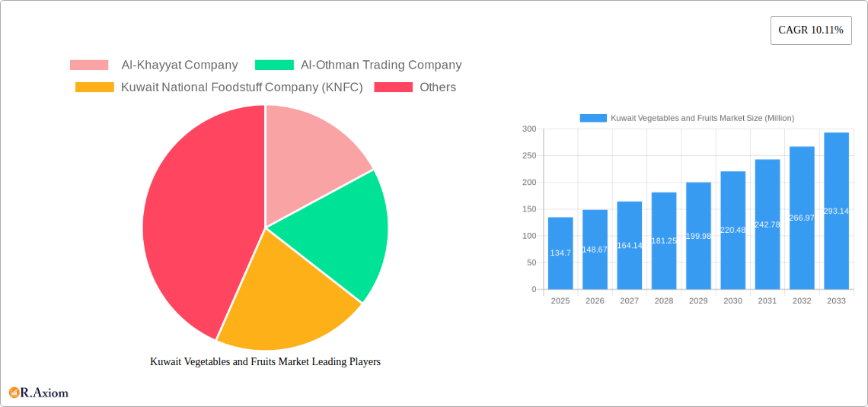Click the 2028 bar showing 181.25

pyautogui.click(x=664, y=240)
